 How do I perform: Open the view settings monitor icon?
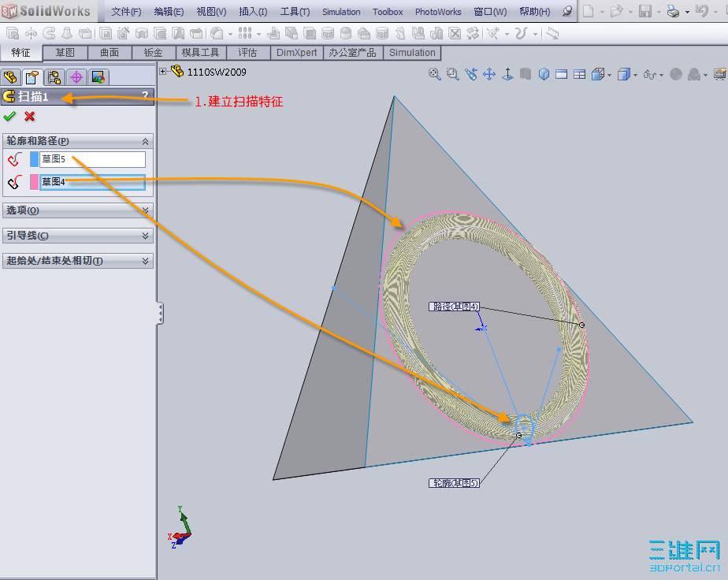[720, 74]
